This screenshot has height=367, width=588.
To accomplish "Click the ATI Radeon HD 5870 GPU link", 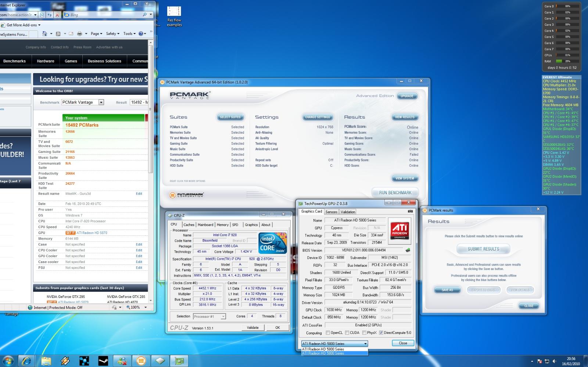I will click(x=92, y=233).
